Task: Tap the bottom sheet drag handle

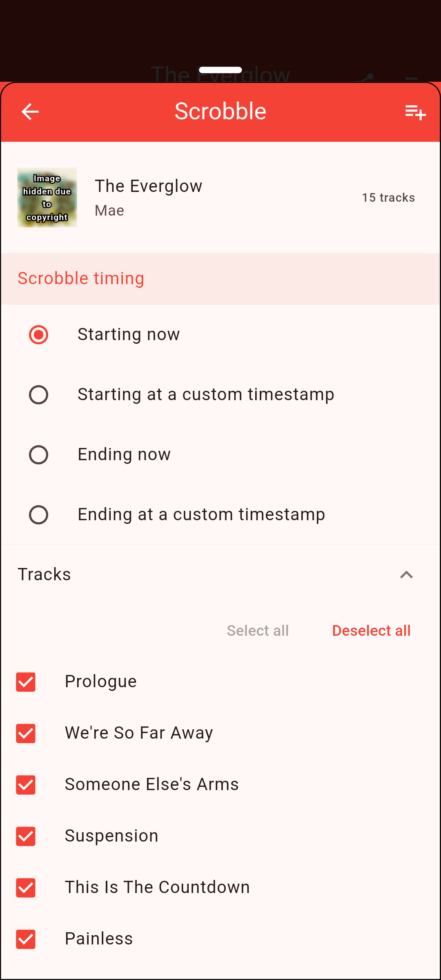Action: [x=220, y=70]
